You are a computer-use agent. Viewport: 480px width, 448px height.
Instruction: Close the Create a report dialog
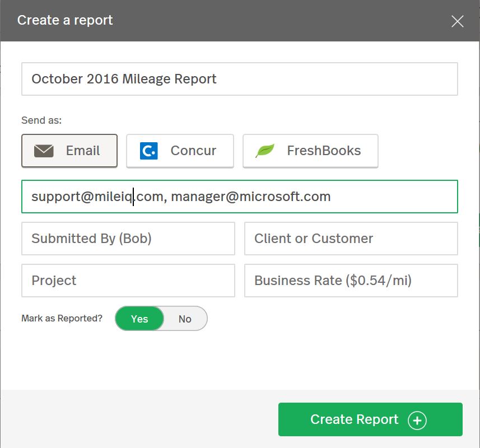[x=458, y=21]
